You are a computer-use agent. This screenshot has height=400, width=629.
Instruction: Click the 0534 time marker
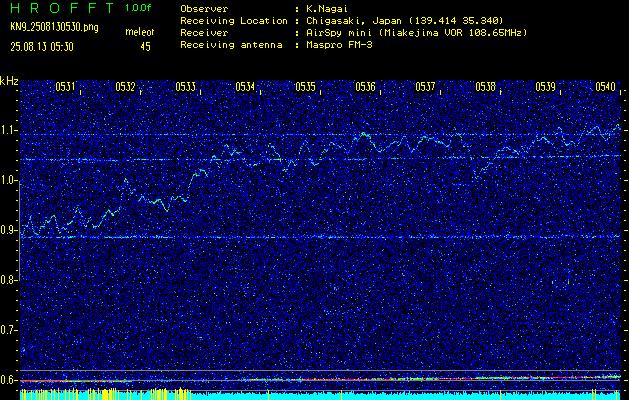[245, 87]
